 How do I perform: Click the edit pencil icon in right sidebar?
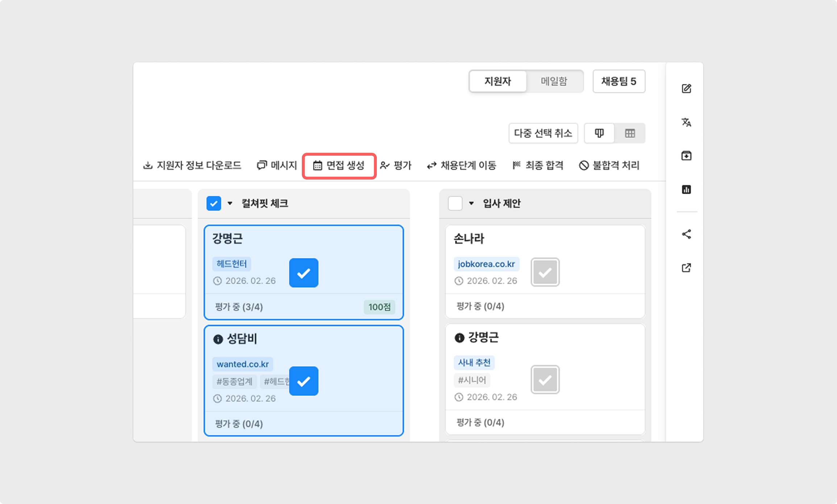[686, 89]
